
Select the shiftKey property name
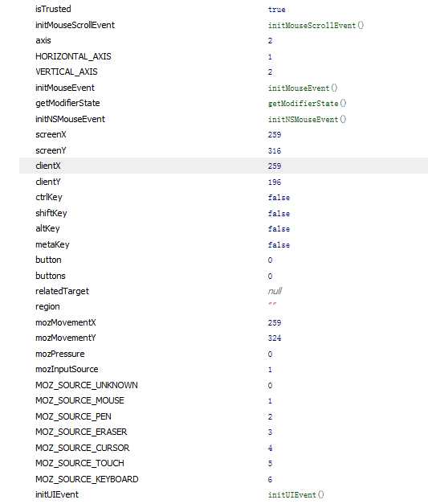(x=51, y=213)
